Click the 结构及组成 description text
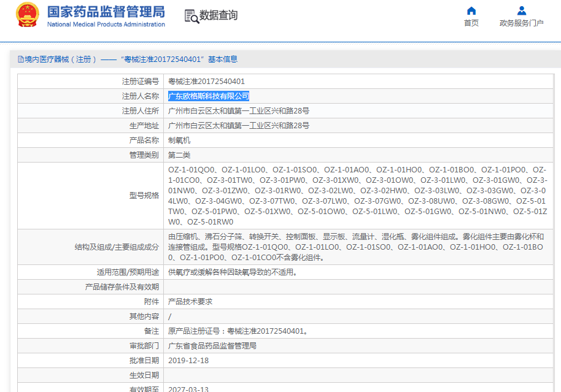 (357, 247)
